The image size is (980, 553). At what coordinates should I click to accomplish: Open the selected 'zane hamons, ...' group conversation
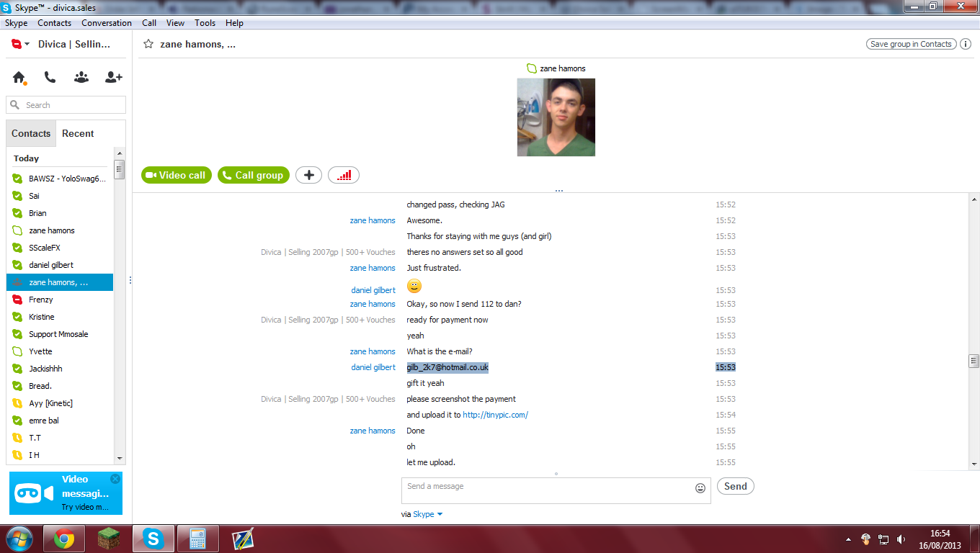(x=60, y=282)
